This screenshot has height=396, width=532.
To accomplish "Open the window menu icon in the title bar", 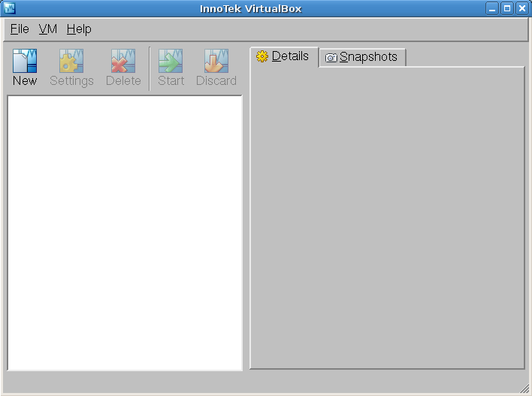I will click(x=9, y=8).
